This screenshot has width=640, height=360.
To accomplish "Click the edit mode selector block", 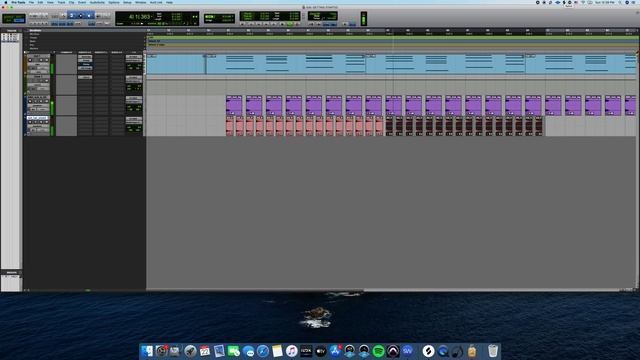I will (x=14, y=18).
